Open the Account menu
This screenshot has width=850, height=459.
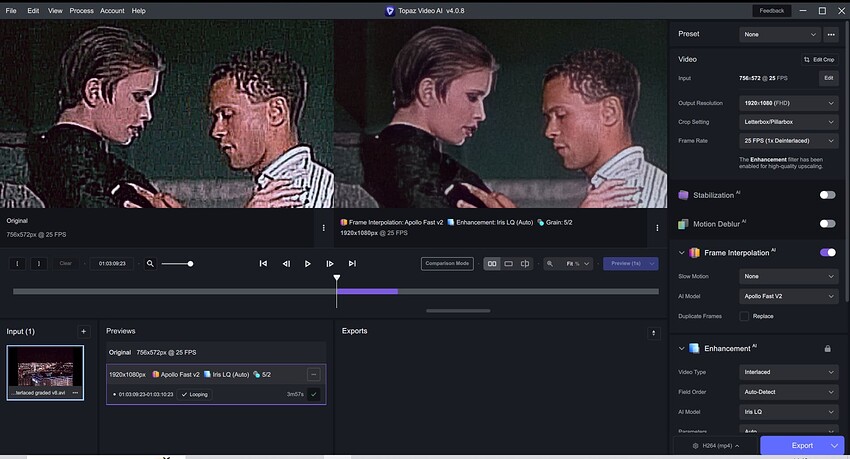112,10
